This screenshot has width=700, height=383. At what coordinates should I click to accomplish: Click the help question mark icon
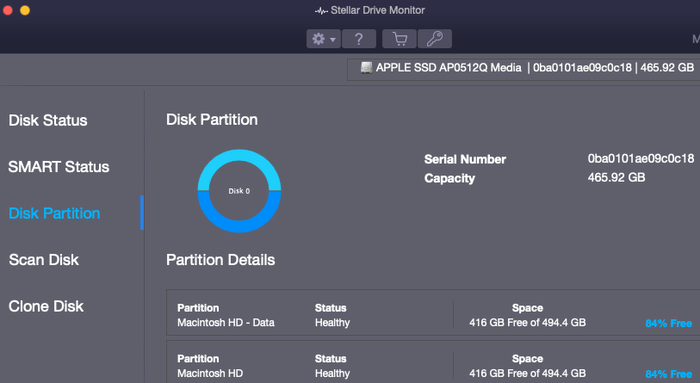point(359,39)
